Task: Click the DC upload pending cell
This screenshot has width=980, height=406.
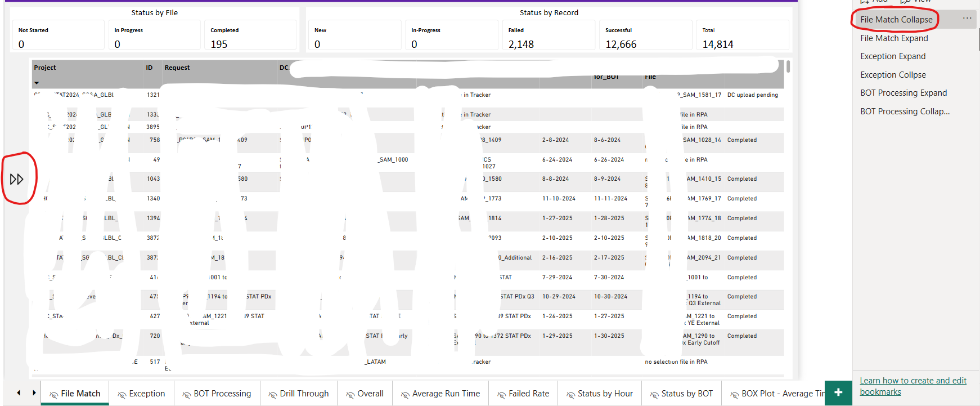Action: tap(753, 95)
